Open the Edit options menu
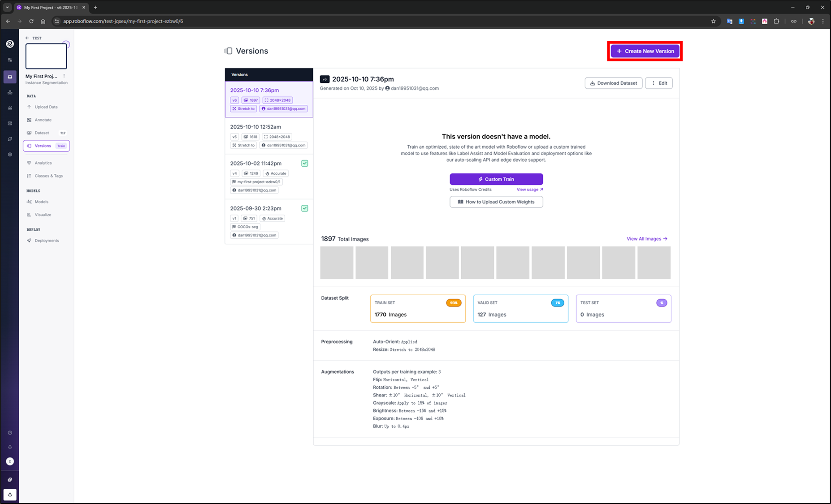This screenshot has width=831, height=504. (x=659, y=83)
